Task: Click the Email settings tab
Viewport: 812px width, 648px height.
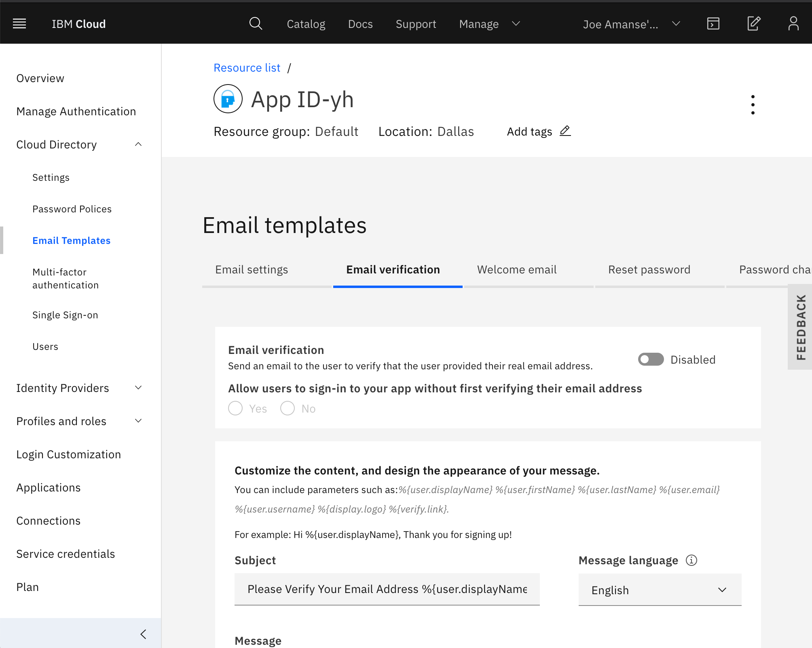Action: [x=251, y=269]
